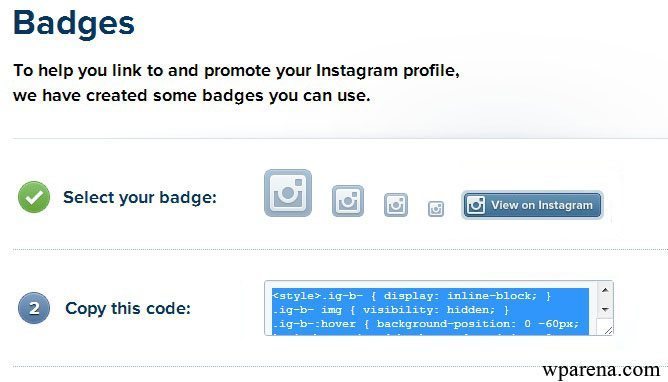
Task: Click camera icon inside View on Instagram badge
Action: click(476, 205)
